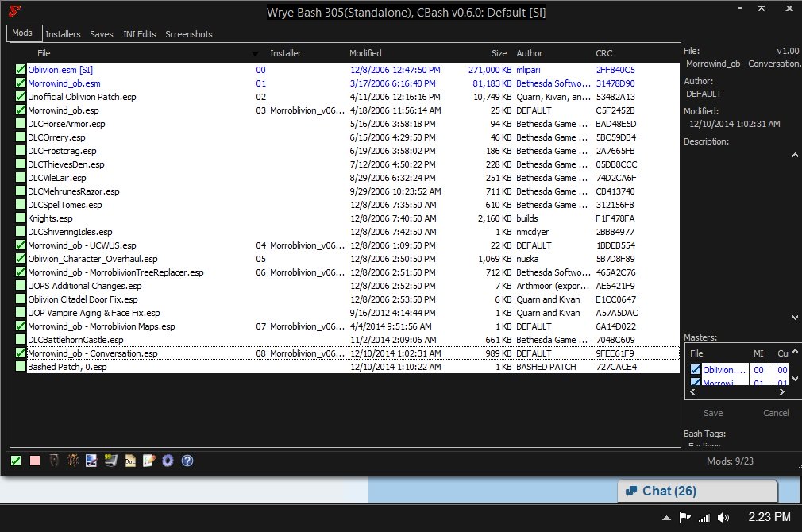
Task: Click the Action Center flag tray icon
Action: click(x=684, y=518)
